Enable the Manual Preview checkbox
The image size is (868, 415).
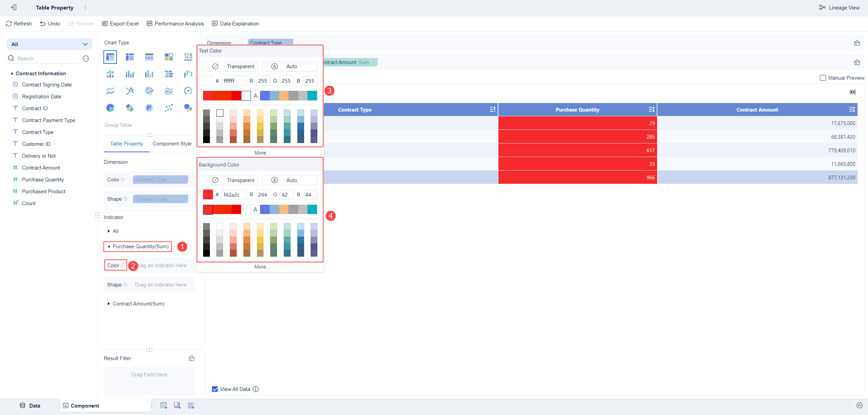tap(823, 78)
